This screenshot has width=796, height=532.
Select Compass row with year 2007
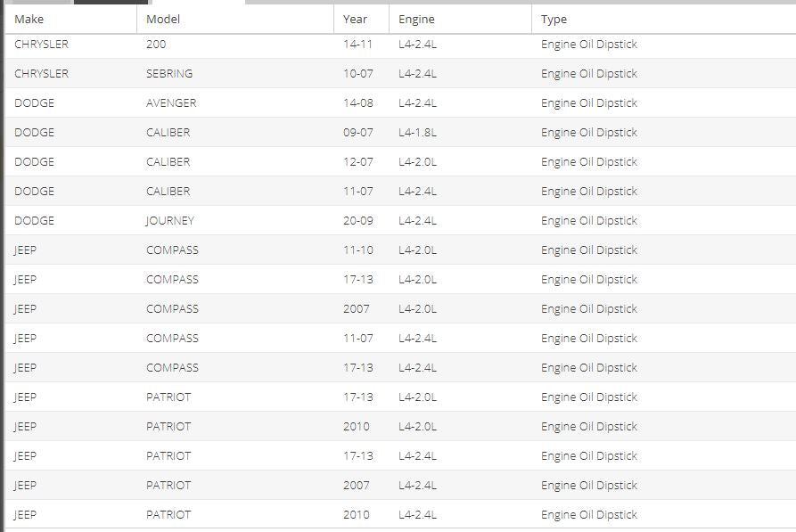click(x=400, y=309)
